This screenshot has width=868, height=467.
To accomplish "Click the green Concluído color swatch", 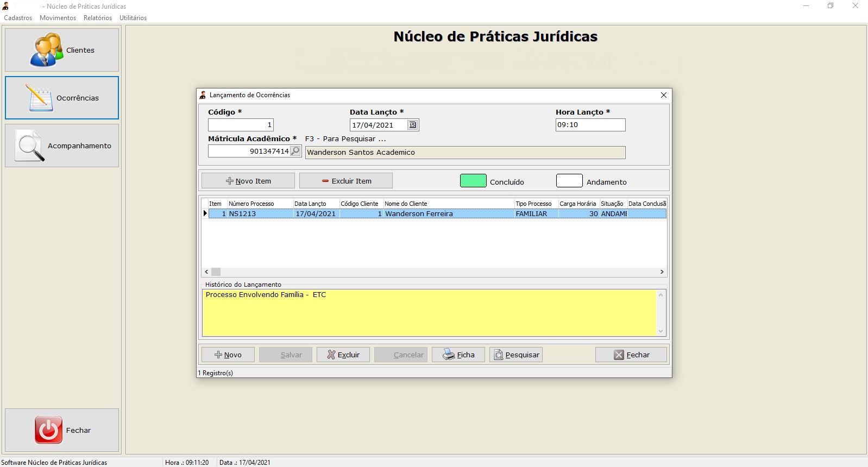I will click(x=473, y=181).
